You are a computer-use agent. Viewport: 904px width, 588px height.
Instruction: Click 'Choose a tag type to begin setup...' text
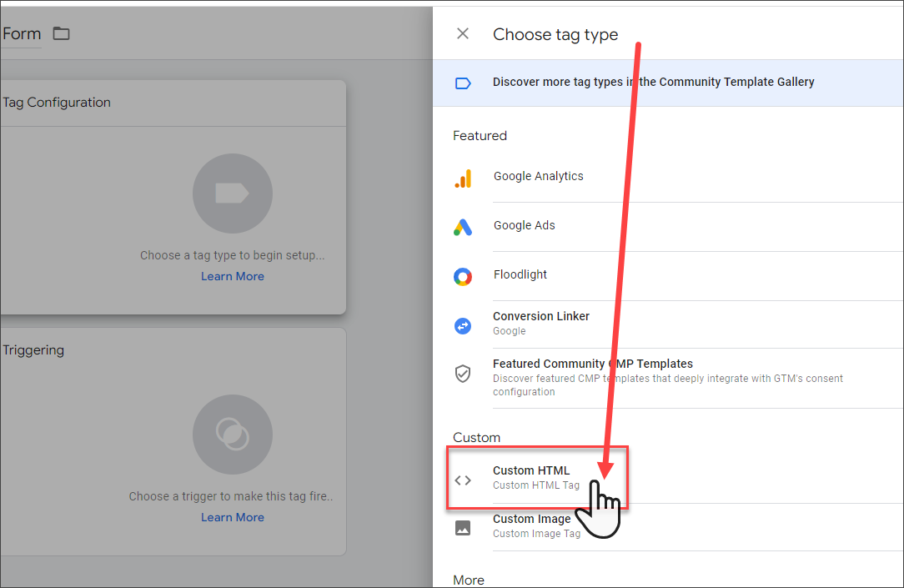[x=233, y=255]
